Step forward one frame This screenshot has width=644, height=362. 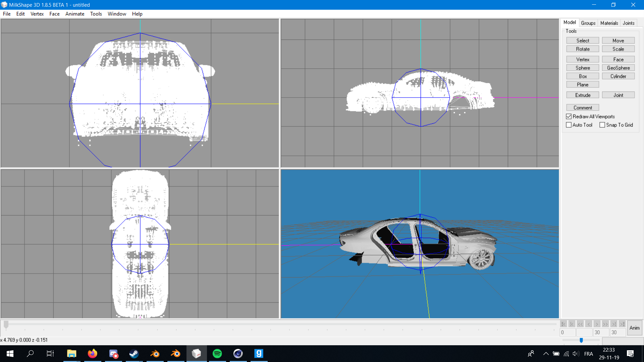coord(597,324)
